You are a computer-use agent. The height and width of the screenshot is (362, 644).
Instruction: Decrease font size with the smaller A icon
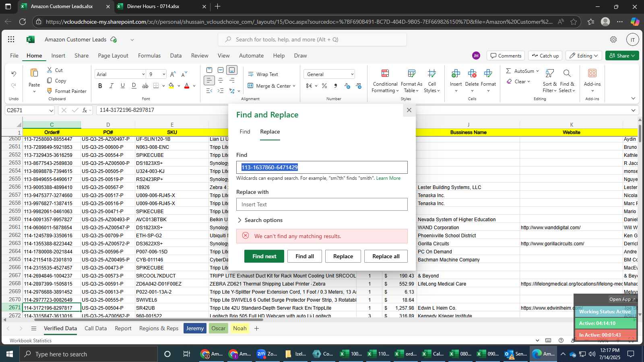(x=184, y=74)
